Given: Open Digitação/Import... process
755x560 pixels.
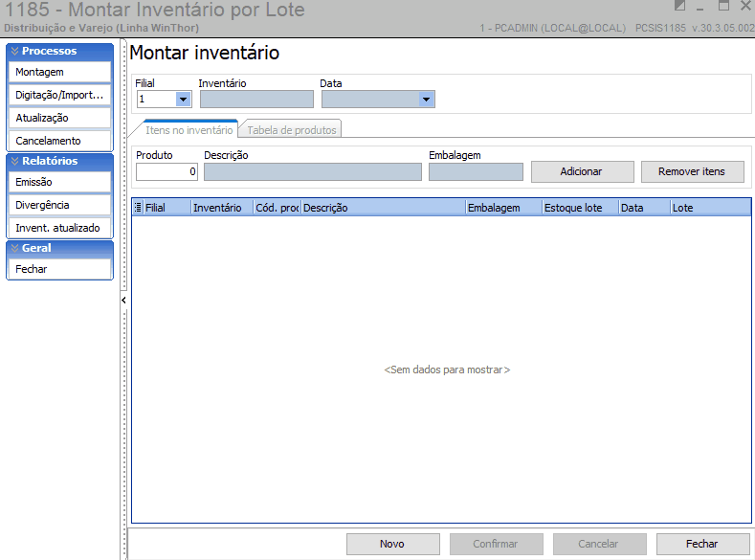Looking at the screenshot, I should (59, 95).
